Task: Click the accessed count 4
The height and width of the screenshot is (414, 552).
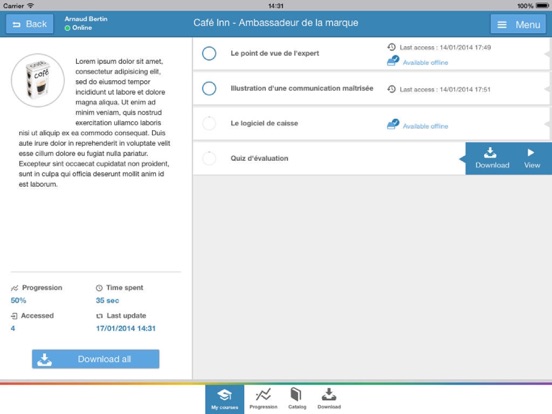Action: [13, 328]
